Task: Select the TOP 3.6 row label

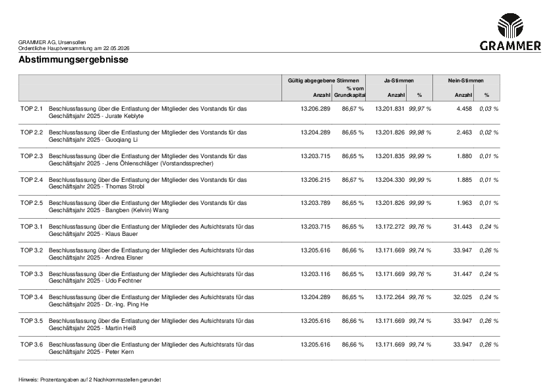Action: [x=32, y=345]
